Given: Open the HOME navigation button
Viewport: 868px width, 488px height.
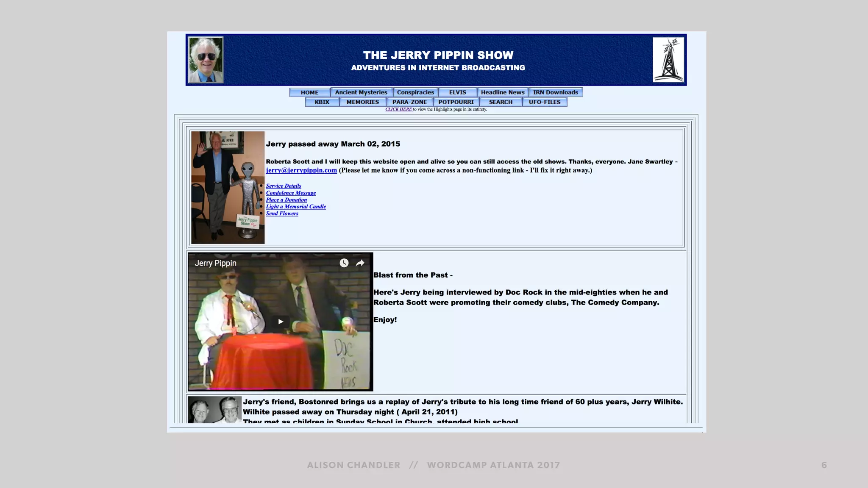Looking at the screenshot, I should coord(309,92).
